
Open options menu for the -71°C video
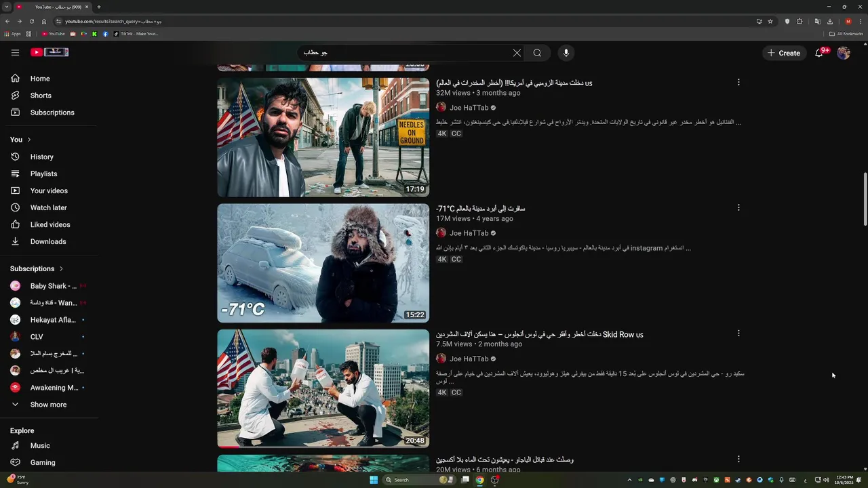click(x=738, y=207)
